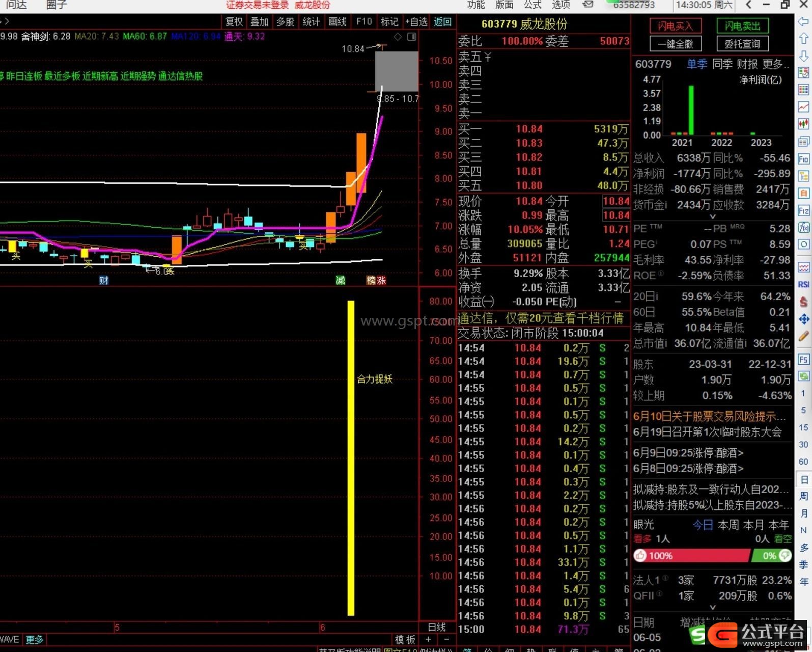This screenshot has width=812, height=652.
Task: Select the 30-minute period
Action: (x=803, y=444)
